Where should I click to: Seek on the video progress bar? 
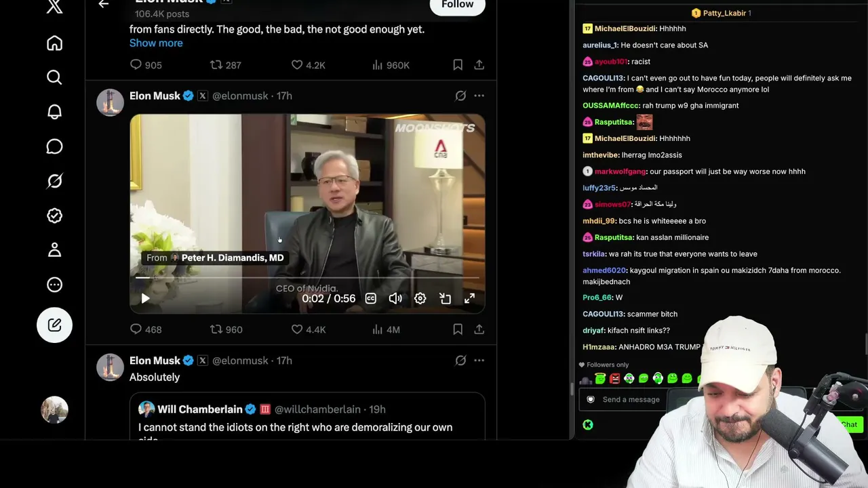307,277
